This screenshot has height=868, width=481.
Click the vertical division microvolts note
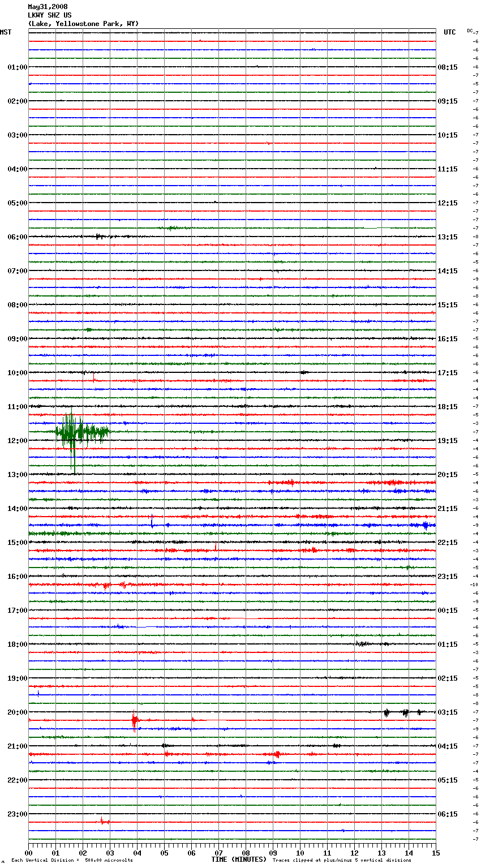click(72, 861)
